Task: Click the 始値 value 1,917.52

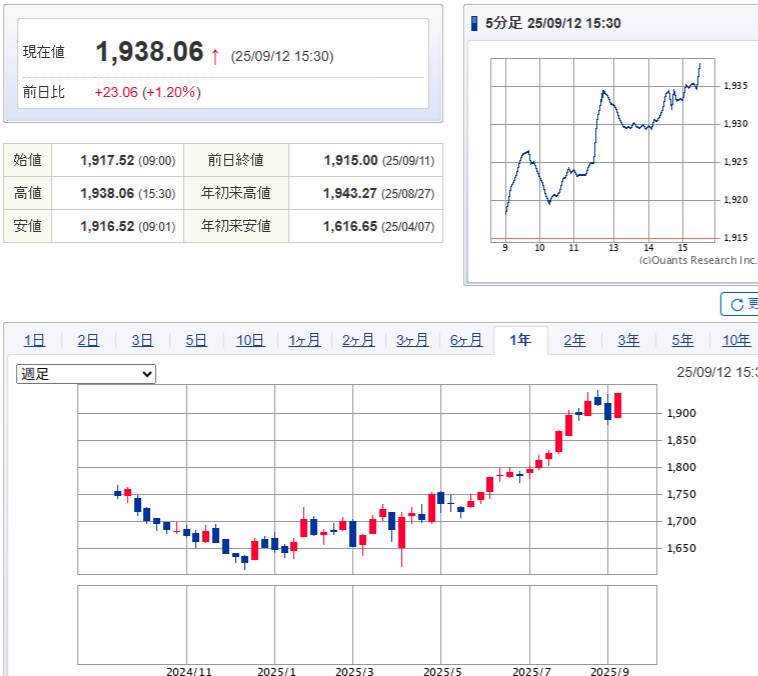Action: [107, 160]
